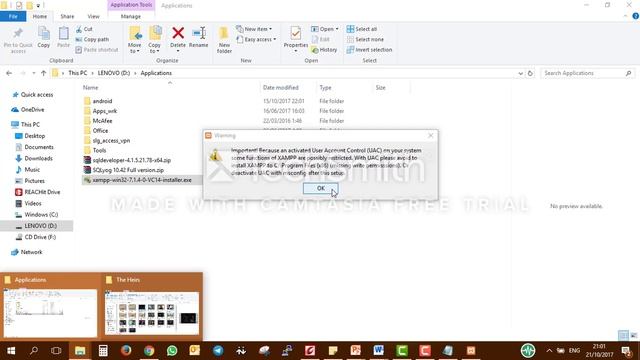Click Copy path in ribbon
640x360 pixels.
tap(92, 39)
